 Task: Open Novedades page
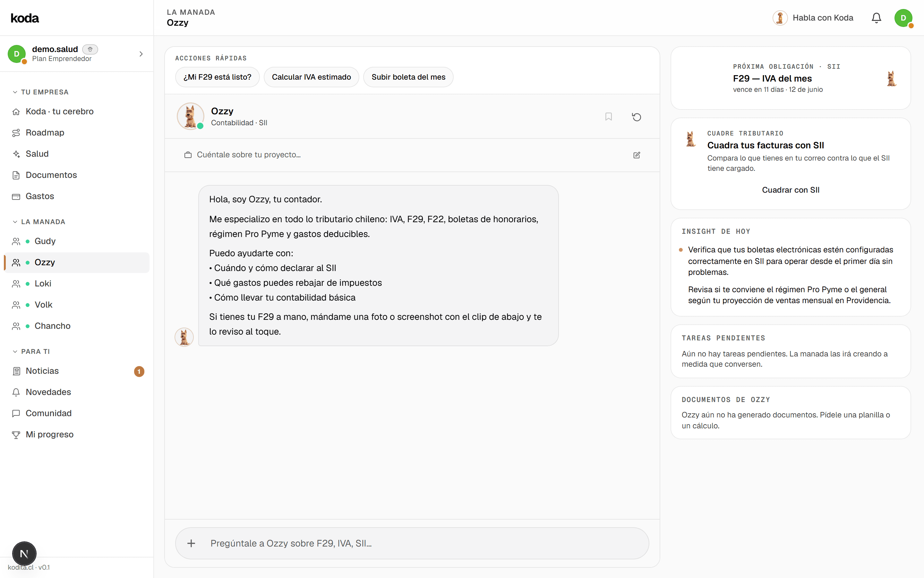(76, 392)
